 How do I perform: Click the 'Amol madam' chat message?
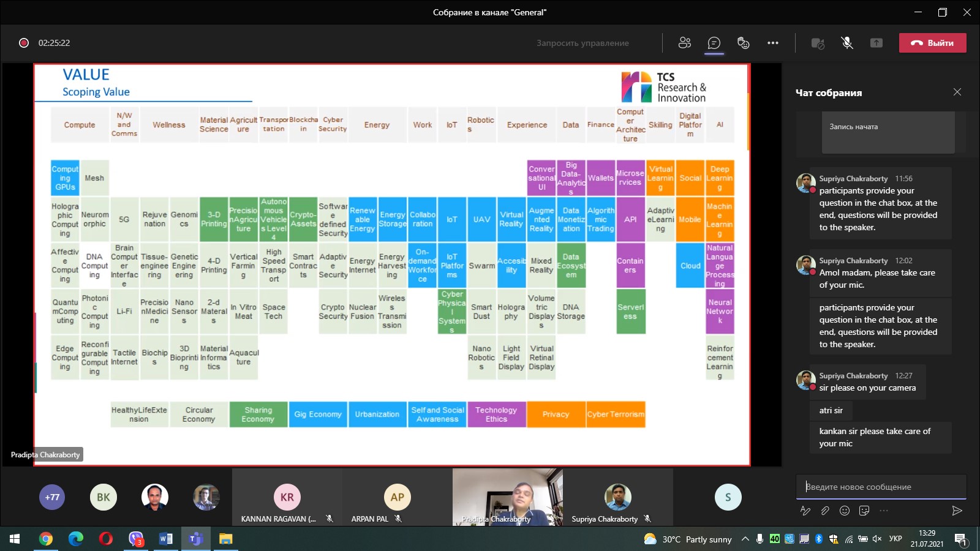[x=881, y=272]
